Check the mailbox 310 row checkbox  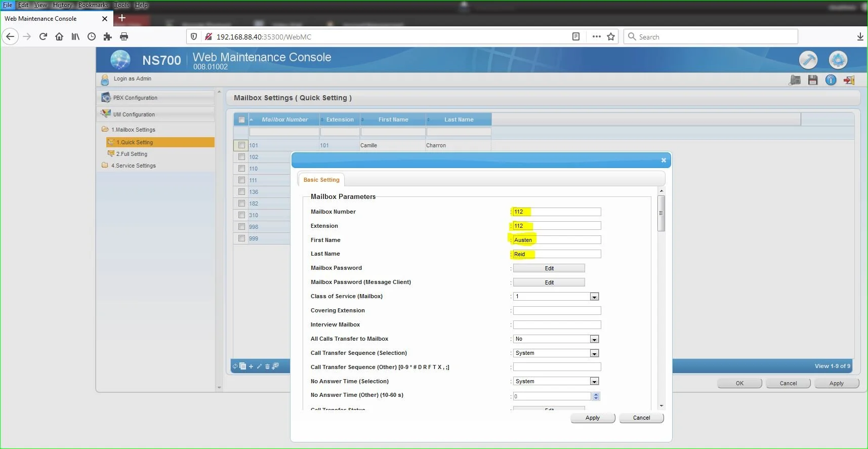click(x=241, y=215)
